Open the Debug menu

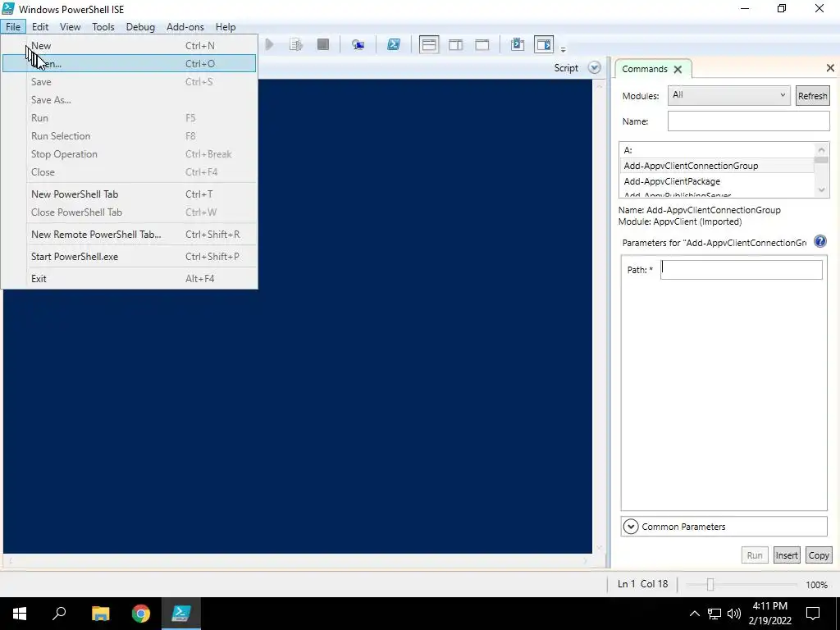tap(140, 27)
